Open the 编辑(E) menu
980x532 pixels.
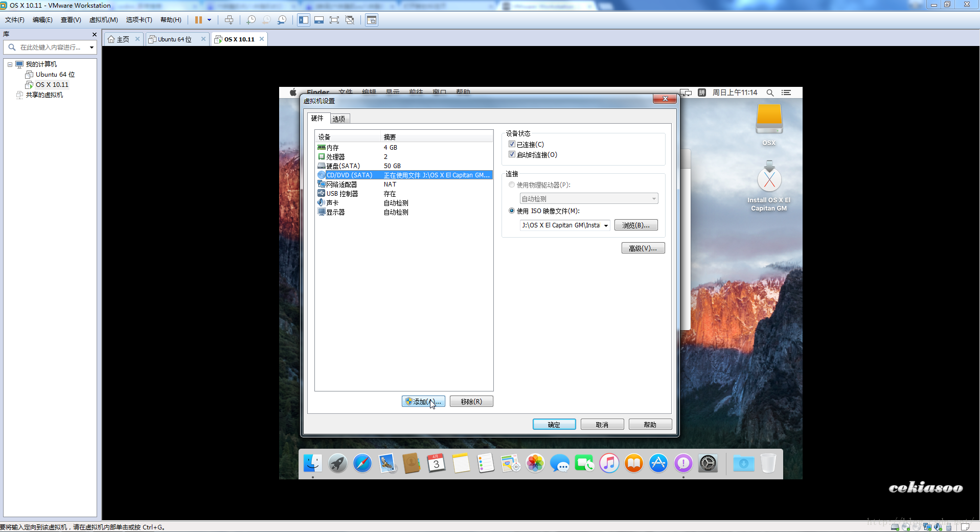tap(42, 20)
